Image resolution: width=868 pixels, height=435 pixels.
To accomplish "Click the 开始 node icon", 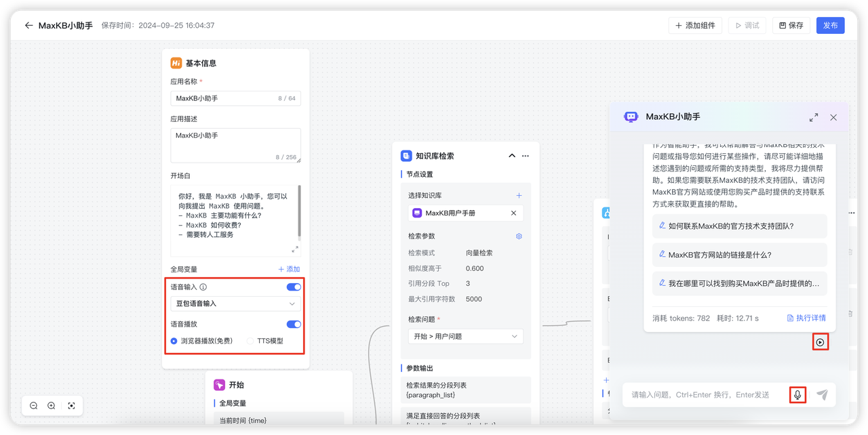I will 219,385.
